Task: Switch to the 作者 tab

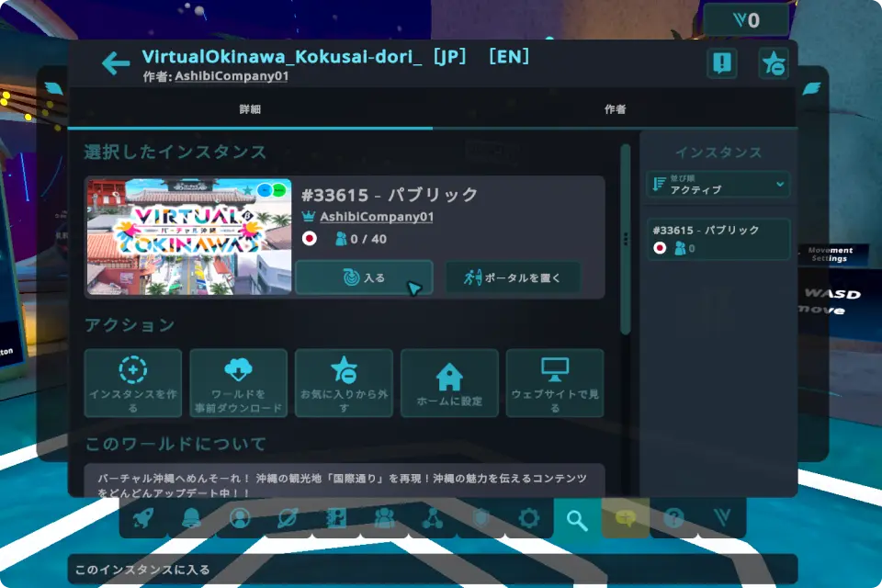Action: 615,109
